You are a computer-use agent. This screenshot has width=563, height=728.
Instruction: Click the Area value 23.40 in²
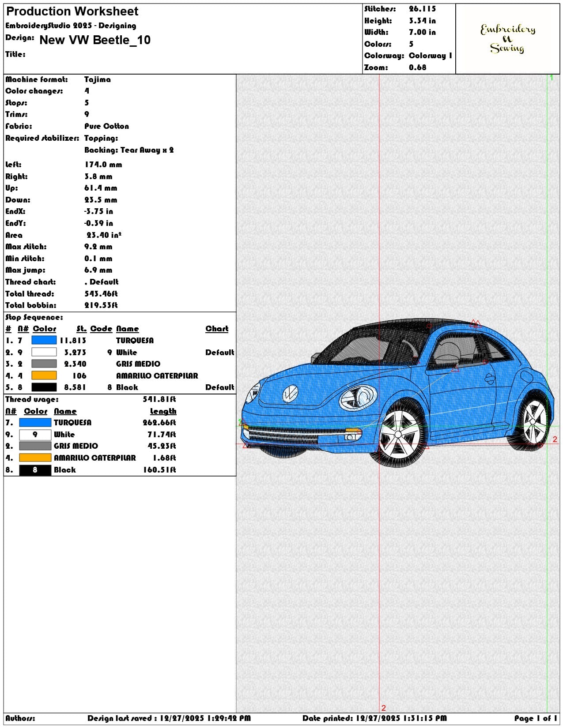[104, 235]
